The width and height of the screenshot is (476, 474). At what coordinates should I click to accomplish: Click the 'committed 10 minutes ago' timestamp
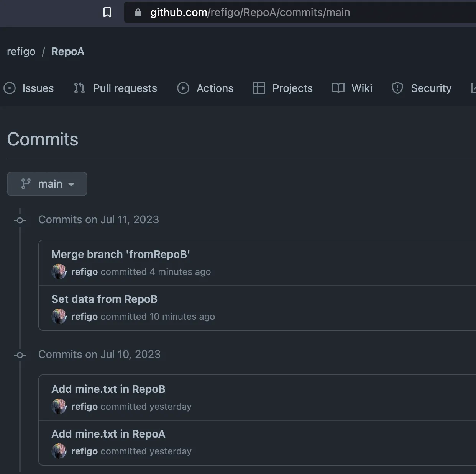tap(158, 317)
